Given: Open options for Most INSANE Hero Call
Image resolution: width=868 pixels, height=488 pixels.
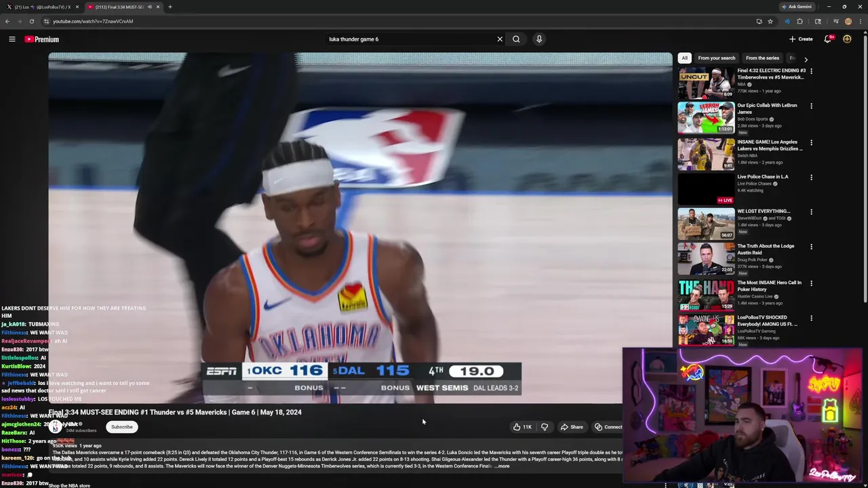Looking at the screenshot, I should tap(811, 284).
